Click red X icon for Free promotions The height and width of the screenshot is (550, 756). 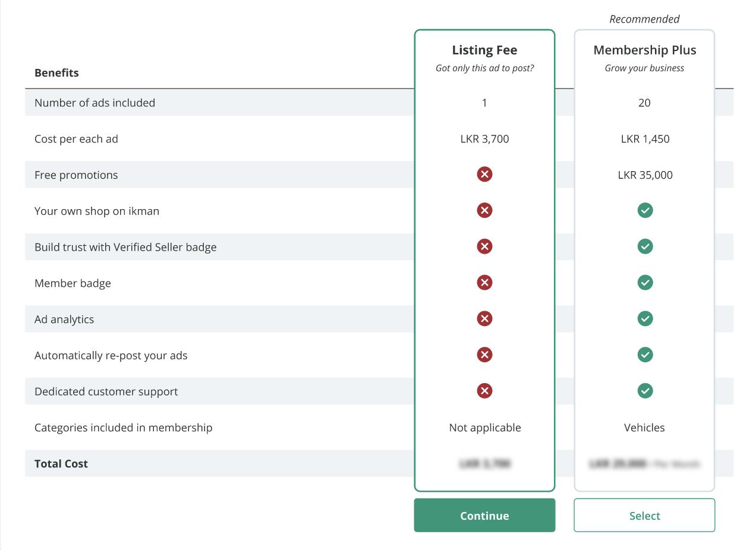pyautogui.click(x=484, y=174)
